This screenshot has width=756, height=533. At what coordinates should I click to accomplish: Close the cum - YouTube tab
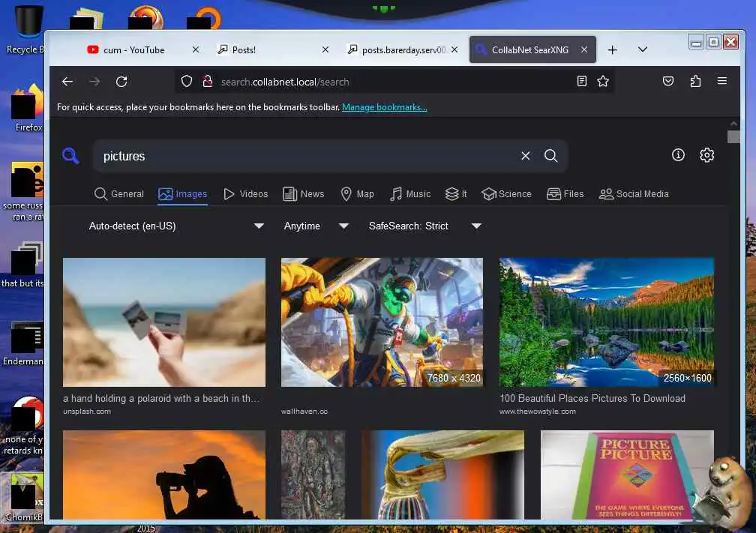pos(195,49)
